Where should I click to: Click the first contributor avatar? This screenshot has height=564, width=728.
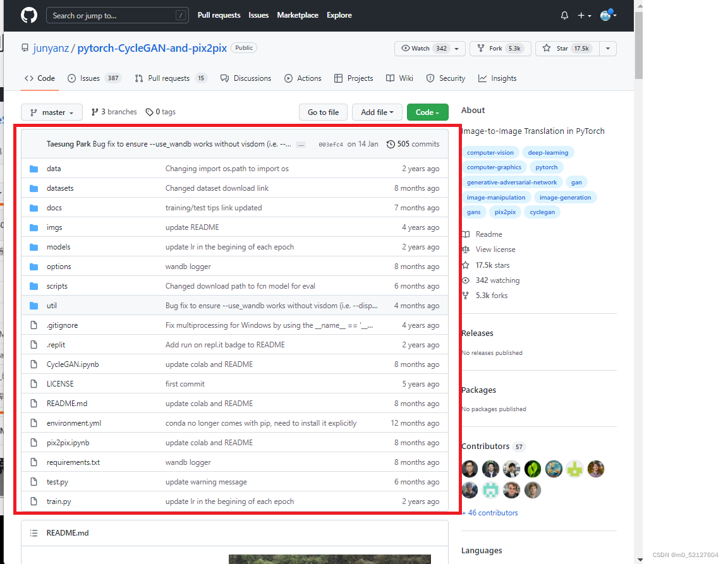click(x=470, y=469)
